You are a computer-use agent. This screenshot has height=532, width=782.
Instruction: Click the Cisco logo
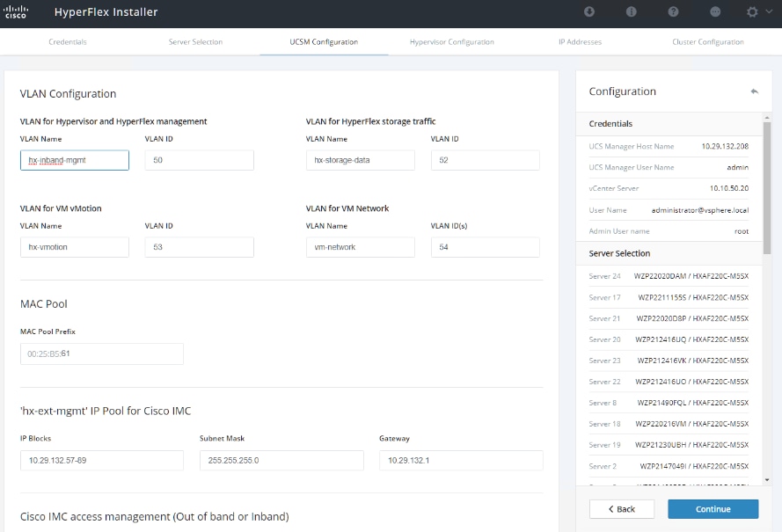[16, 11]
